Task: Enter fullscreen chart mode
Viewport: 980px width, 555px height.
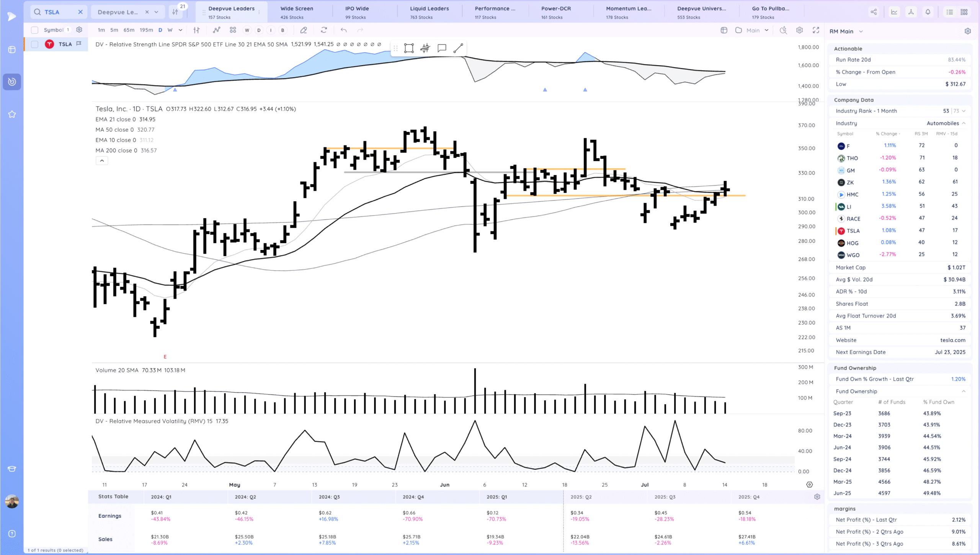Action: (x=816, y=30)
